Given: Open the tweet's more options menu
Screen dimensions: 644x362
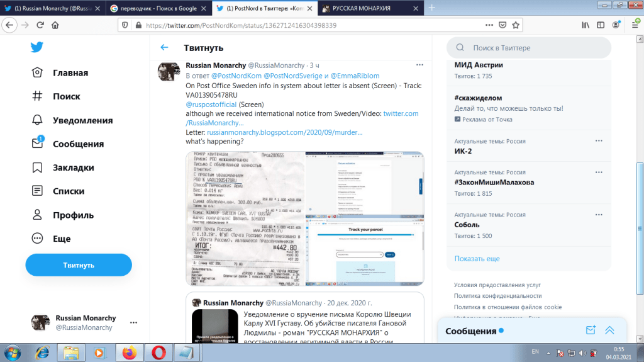Looking at the screenshot, I should point(419,65).
